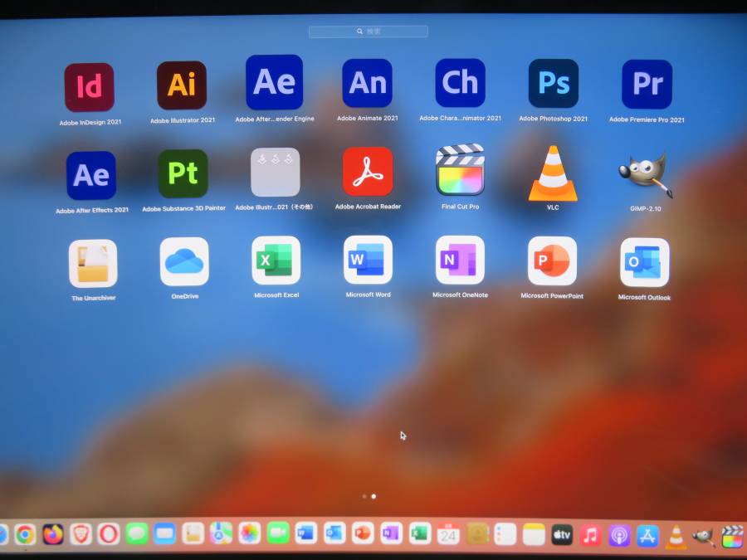
Task: Click the GIMP icon in the Dock
Action: (x=704, y=538)
